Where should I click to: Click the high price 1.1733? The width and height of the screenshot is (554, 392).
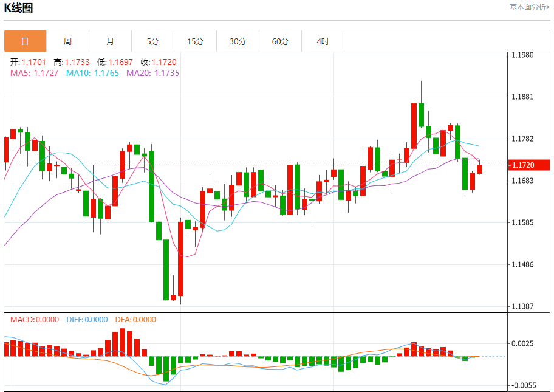[77, 62]
